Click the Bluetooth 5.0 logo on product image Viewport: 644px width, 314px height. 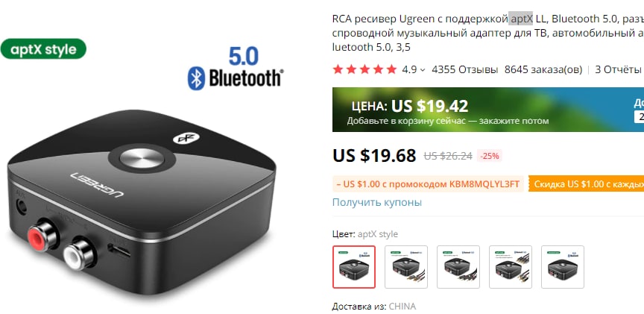coord(236,68)
